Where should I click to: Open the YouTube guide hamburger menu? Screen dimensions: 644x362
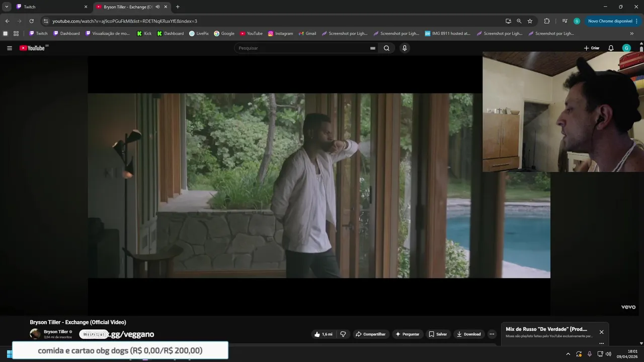click(x=10, y=48)
